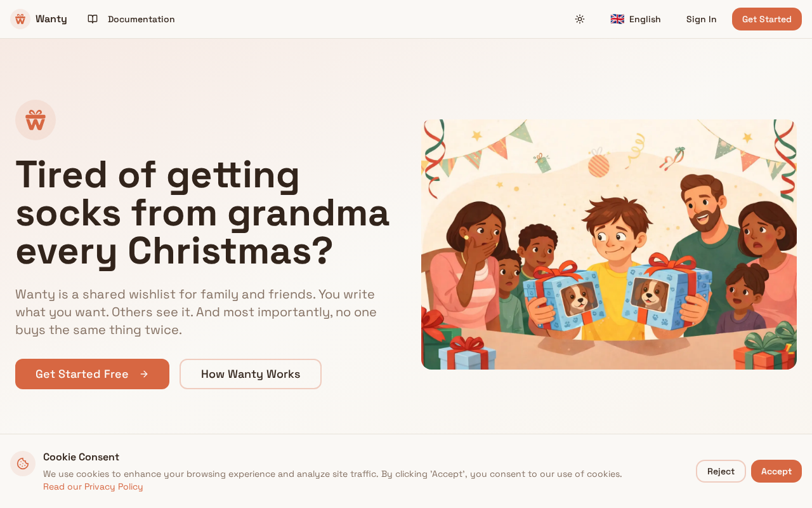Viewport: 812px width, 508px height.
Task: Click the Wanty gift logo in navbar
Action: pyautogui.click(x=20, y=19)
